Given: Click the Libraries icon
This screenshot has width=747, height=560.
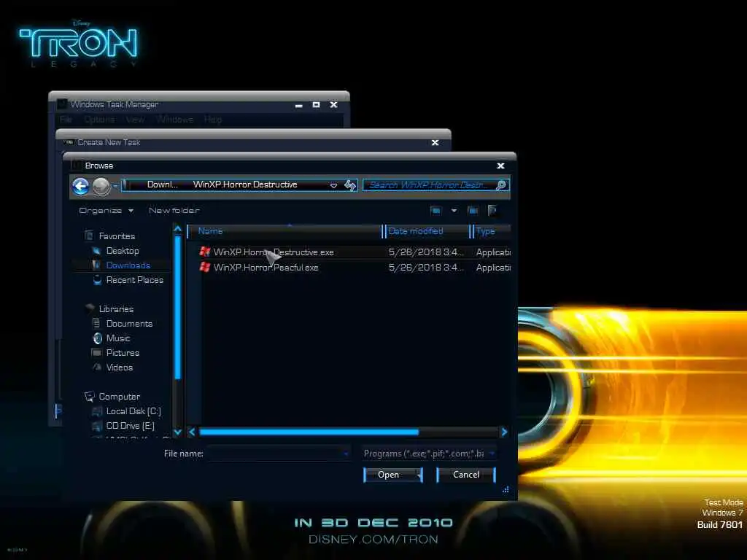Looking at the screenshot, I should point(90,308).
